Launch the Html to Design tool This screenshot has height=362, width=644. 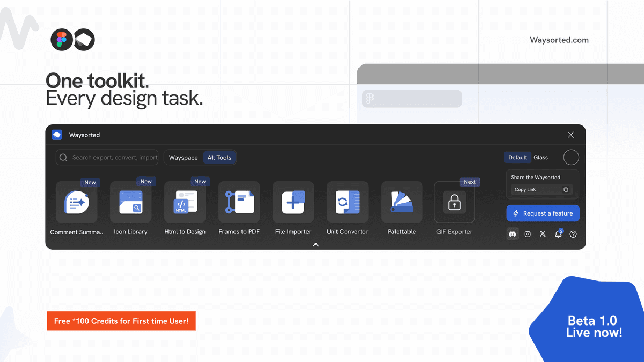click(x=185, y=202)
